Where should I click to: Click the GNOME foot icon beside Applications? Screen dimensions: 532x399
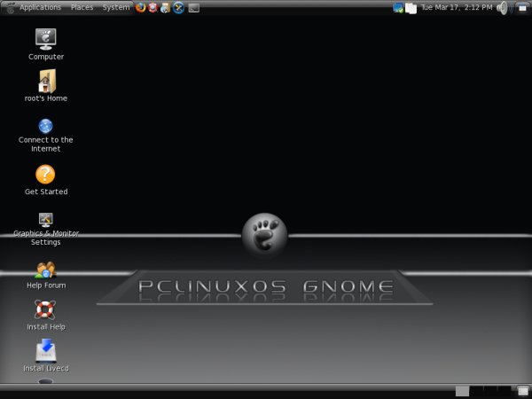click(11, 7)
